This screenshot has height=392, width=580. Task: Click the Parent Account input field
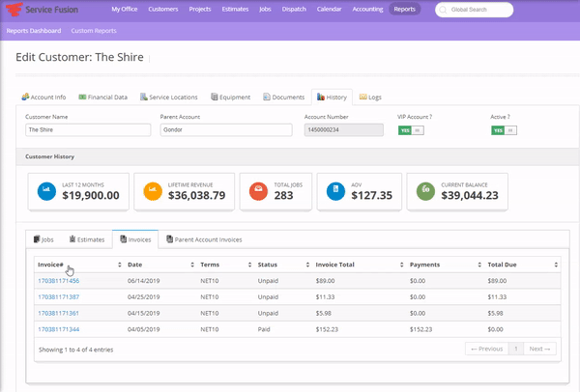(226, 129)
